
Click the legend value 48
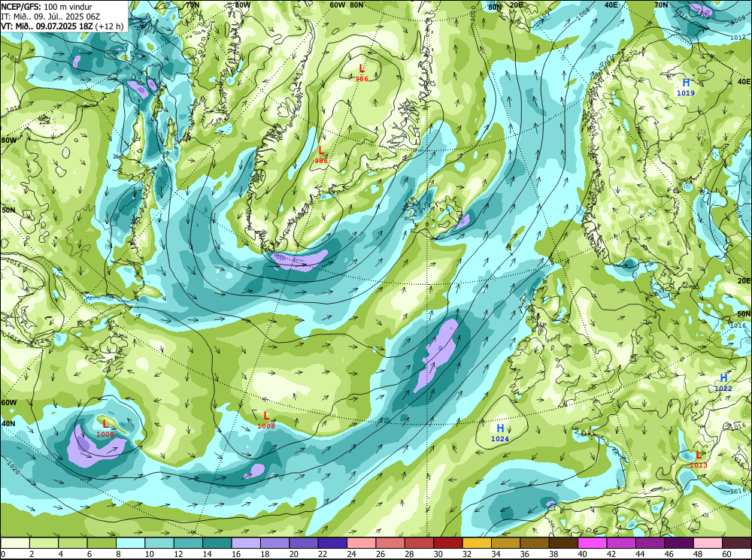[x=697, y=554]
